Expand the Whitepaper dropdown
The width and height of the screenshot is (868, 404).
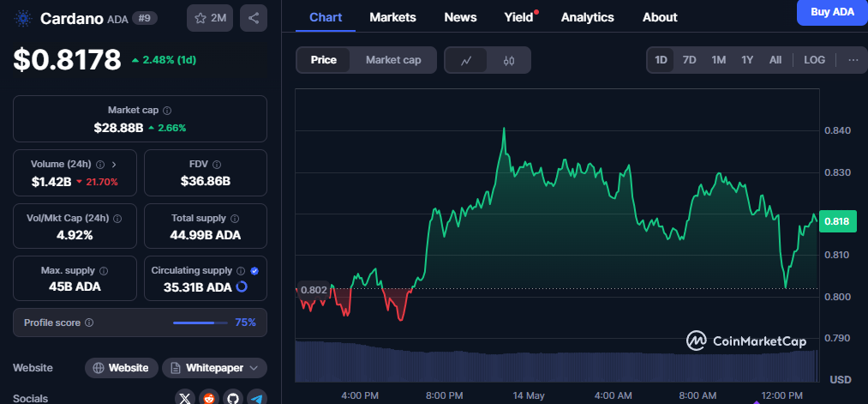click(x=215, y=368)
